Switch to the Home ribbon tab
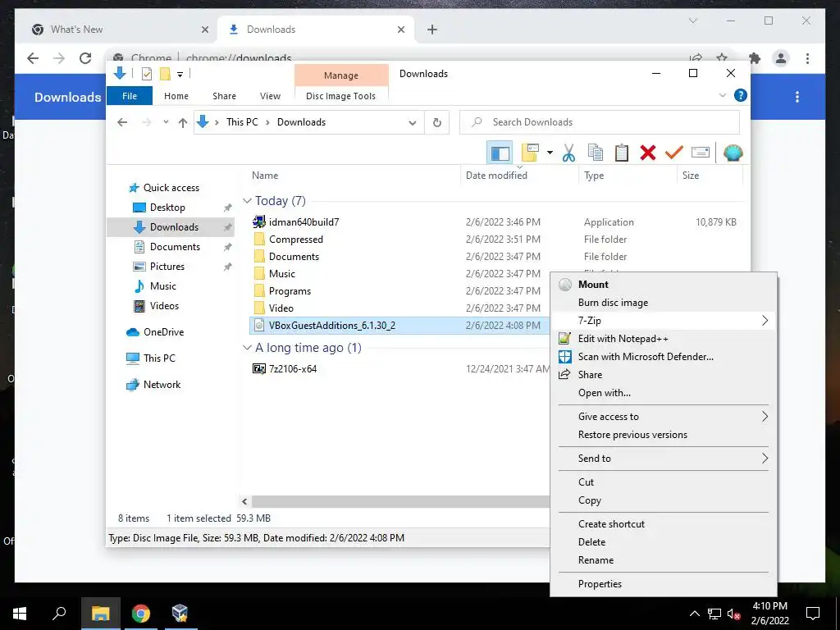The height and width of the screenshot is (630, 840). coord(176,96)
